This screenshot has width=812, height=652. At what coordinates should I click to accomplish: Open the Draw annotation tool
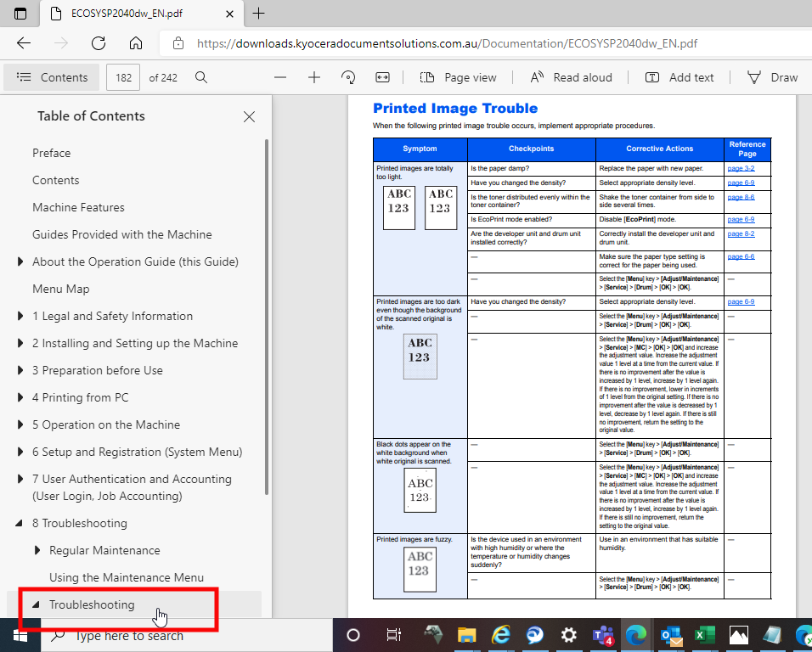point(772,77)
